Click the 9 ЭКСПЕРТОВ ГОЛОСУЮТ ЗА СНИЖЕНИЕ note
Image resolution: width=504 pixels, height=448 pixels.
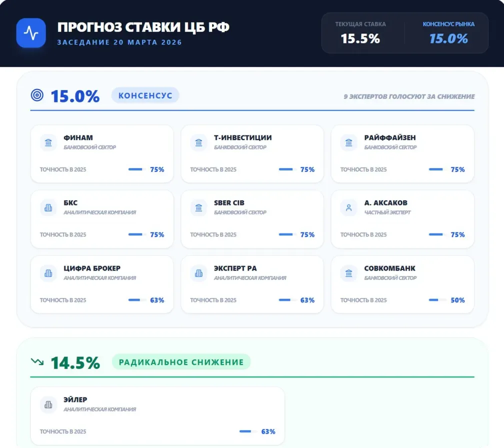coord(409,96)
